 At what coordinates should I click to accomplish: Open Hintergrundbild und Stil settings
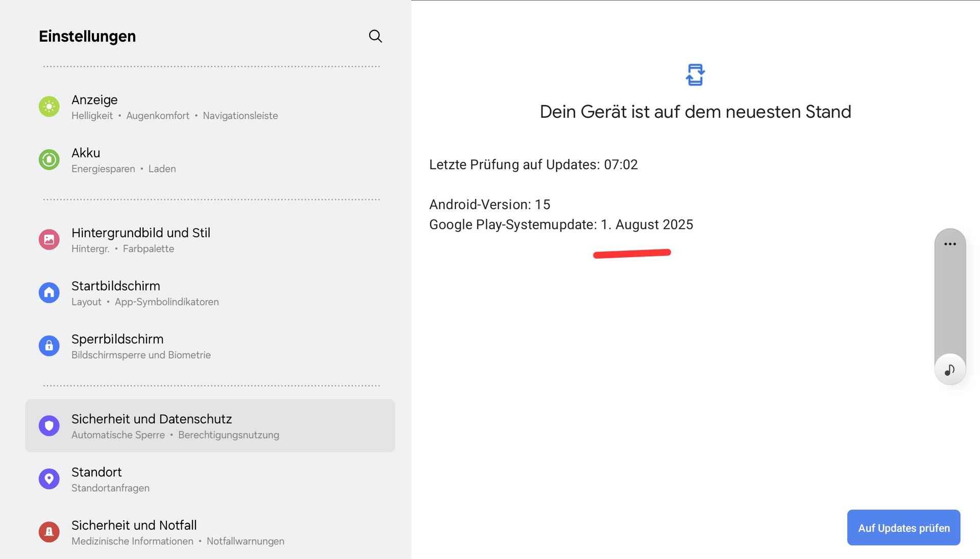[x=141, y=233]
